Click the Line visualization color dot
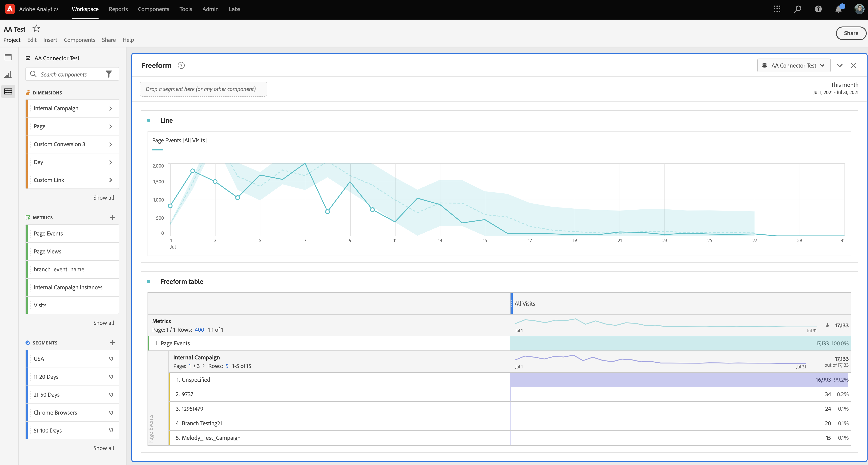The image size is (868, 465). click(149, 120)
